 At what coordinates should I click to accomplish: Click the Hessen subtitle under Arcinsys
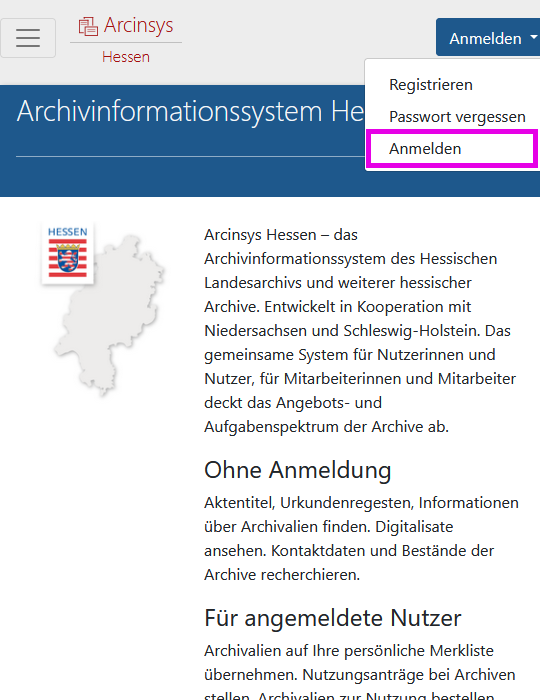click(x=126, y=57)
